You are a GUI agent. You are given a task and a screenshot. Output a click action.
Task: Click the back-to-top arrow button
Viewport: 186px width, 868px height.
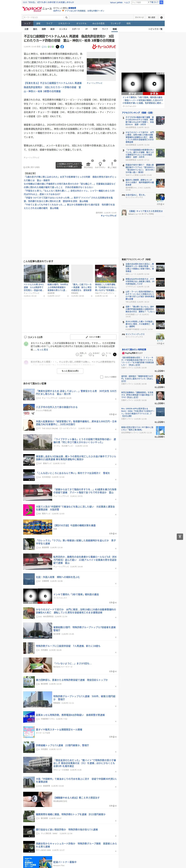(180, 536)
